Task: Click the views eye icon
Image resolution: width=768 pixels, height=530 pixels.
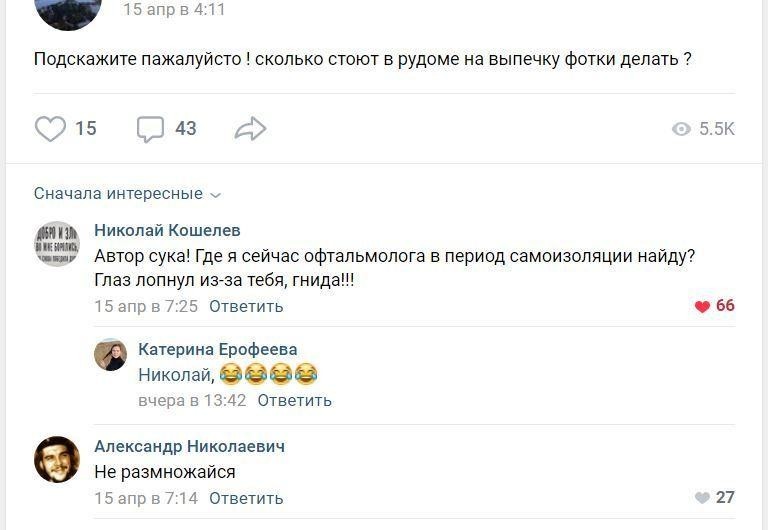Action: (x=681, y=129)
